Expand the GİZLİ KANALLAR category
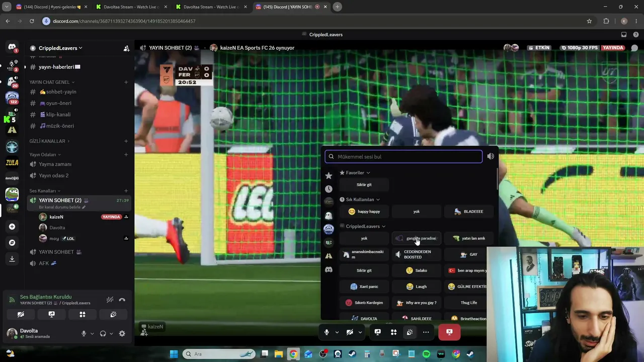Screen dimensions: 644x362 (49, 141)
